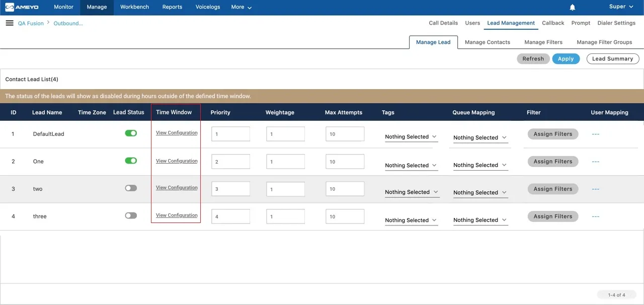Enable lead status for lead two

coord(131,188)
